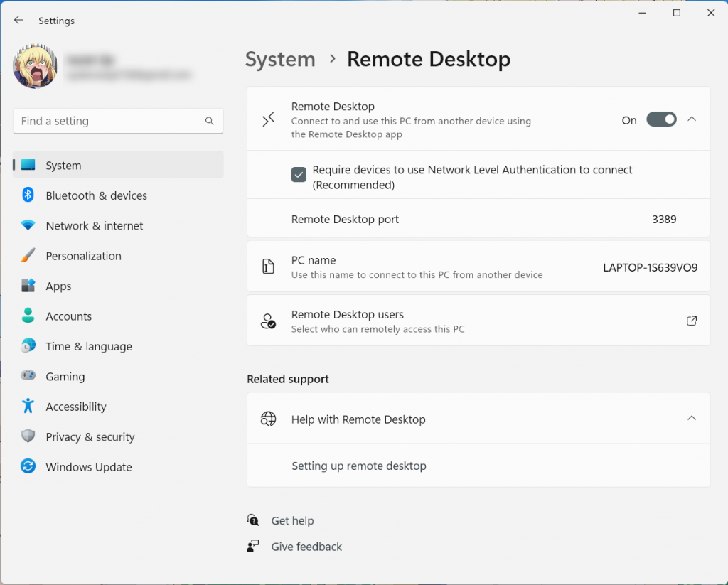Screen dimensions: 728x585
Task: Click the Related support heading
Action: click(x=288, y=379)
